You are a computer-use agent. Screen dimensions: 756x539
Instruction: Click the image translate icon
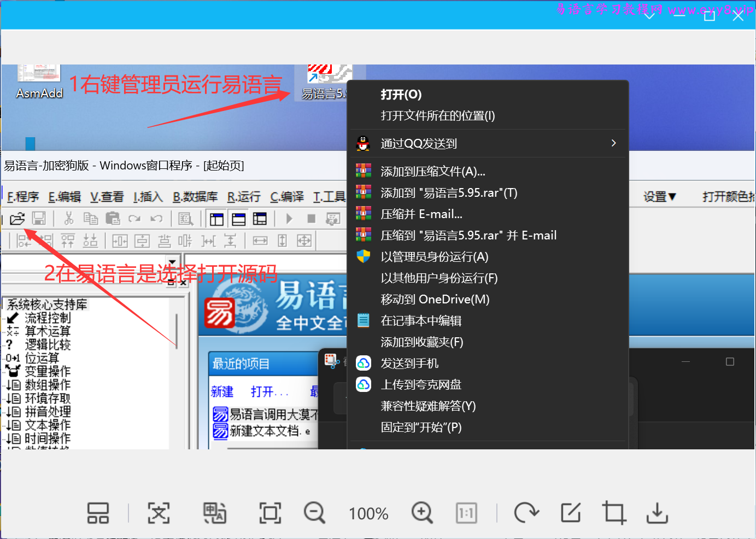point(214,513)
